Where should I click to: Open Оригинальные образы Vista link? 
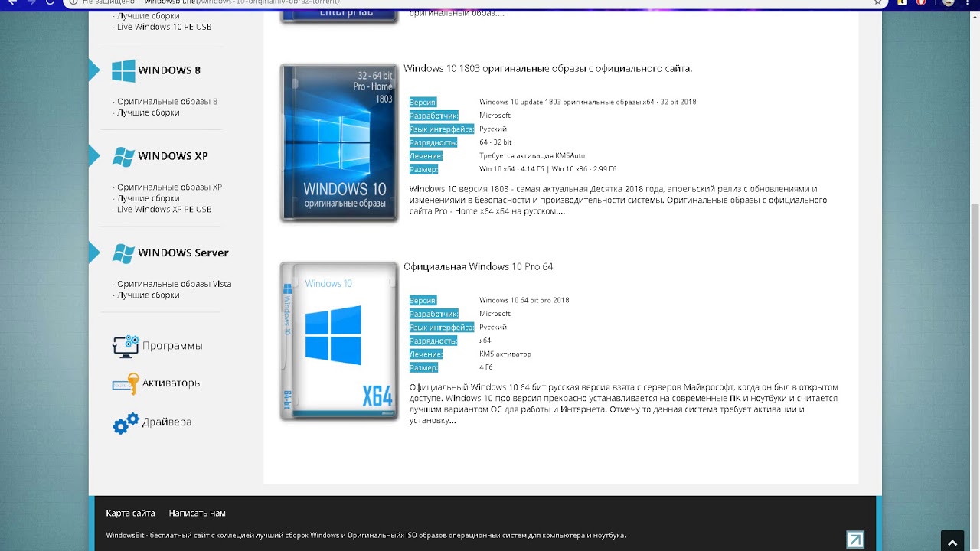[x=174, y=284]
